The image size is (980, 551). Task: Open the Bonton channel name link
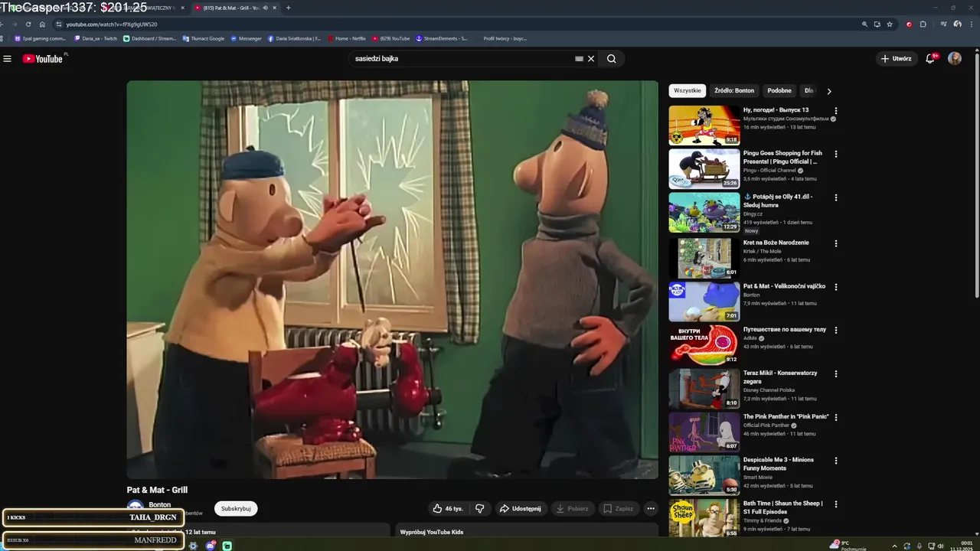(160, 505)
